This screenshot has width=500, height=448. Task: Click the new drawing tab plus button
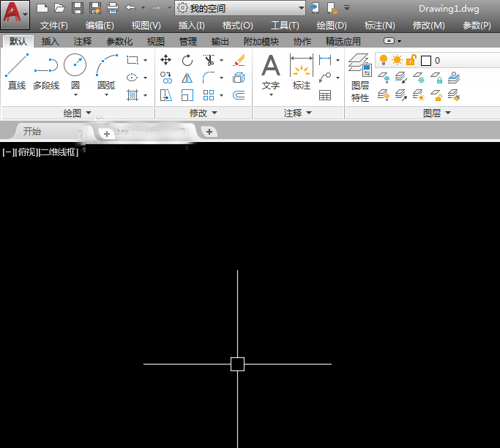[209, 132]
